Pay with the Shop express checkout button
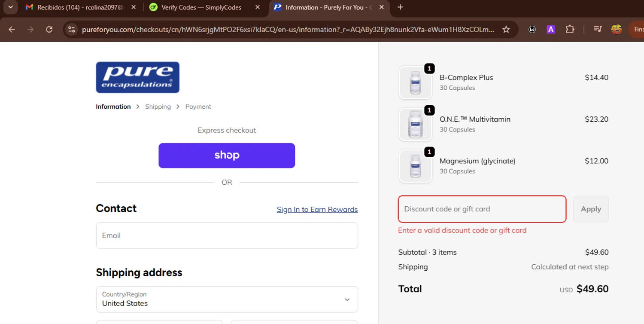644x324 pixels. pyautogui.click(x=227, y=156)
